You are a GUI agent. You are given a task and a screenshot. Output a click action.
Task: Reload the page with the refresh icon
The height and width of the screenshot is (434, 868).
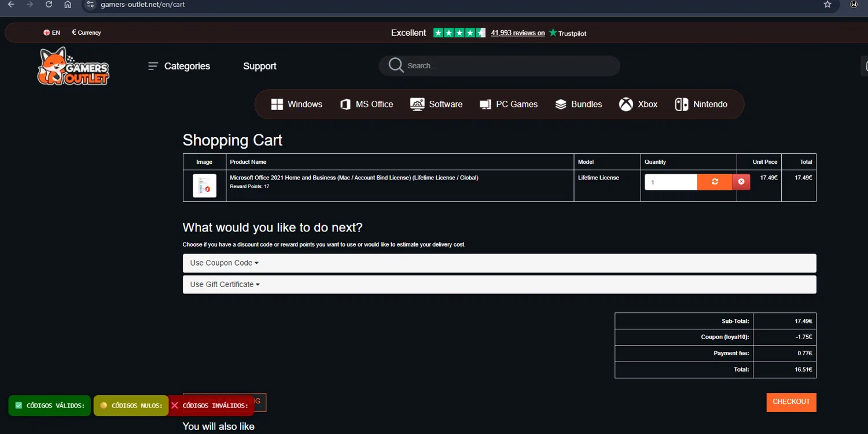point(49,5)
